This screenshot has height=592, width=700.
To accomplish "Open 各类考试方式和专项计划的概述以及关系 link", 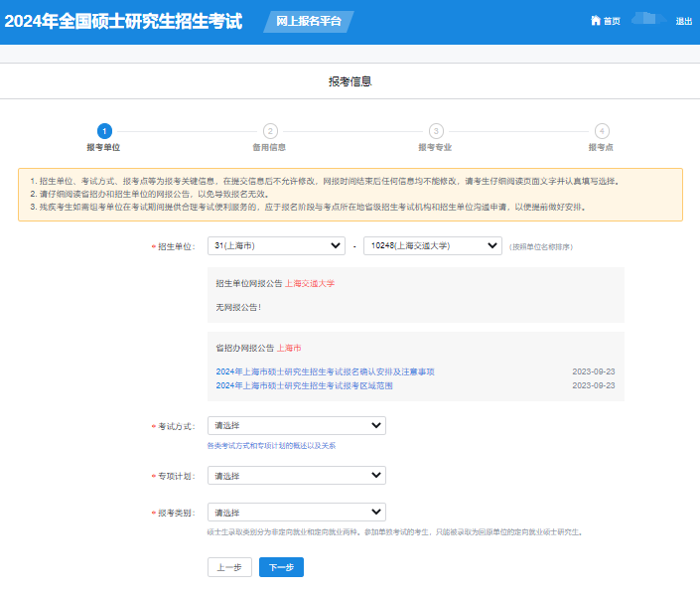I will pyautogui.click(x=271, y=446).
